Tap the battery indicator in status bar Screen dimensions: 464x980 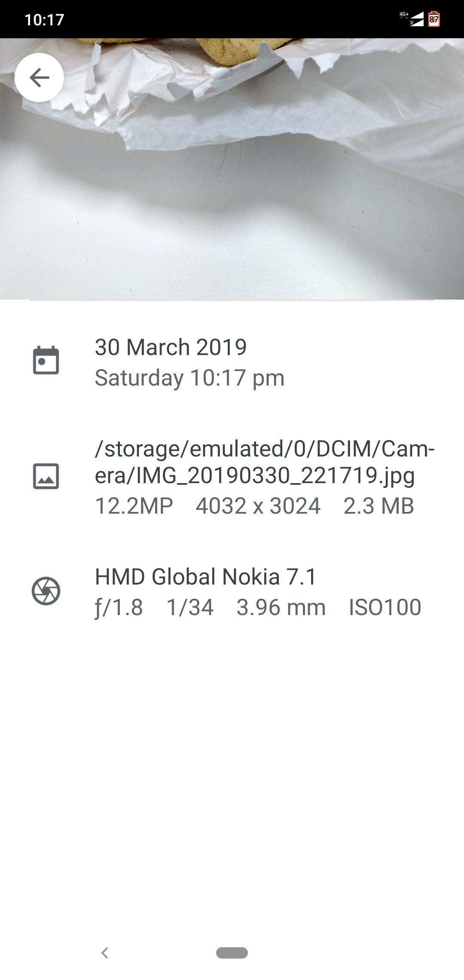(434, 19)
